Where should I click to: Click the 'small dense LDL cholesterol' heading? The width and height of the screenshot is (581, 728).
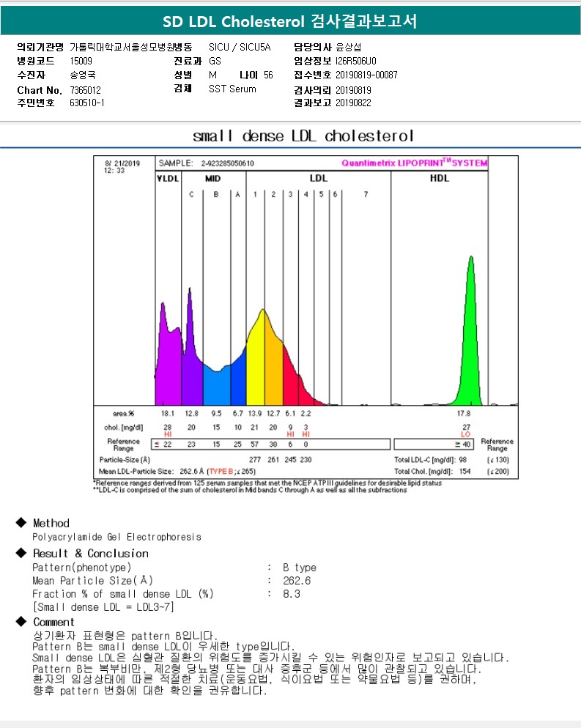303,136
